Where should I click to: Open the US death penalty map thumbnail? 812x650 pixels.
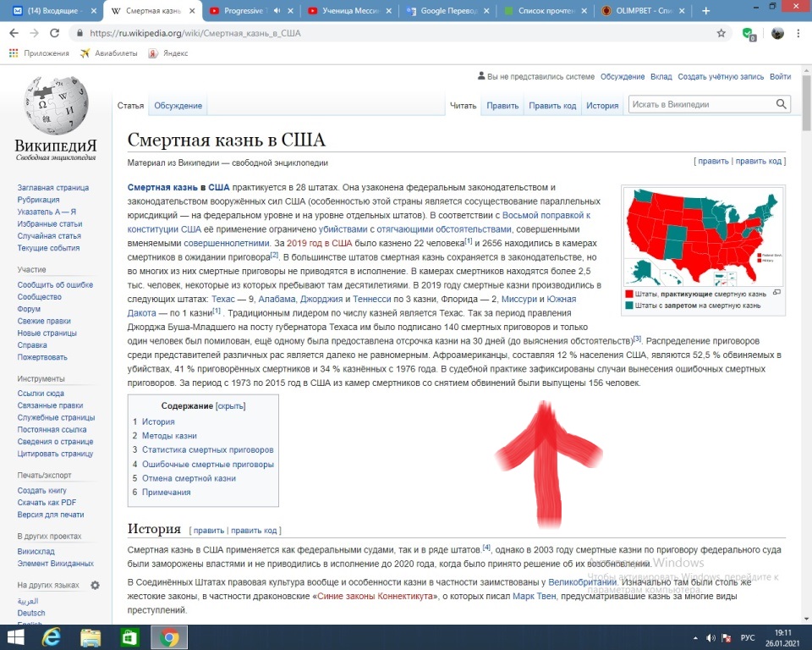(x=703, y=236)
